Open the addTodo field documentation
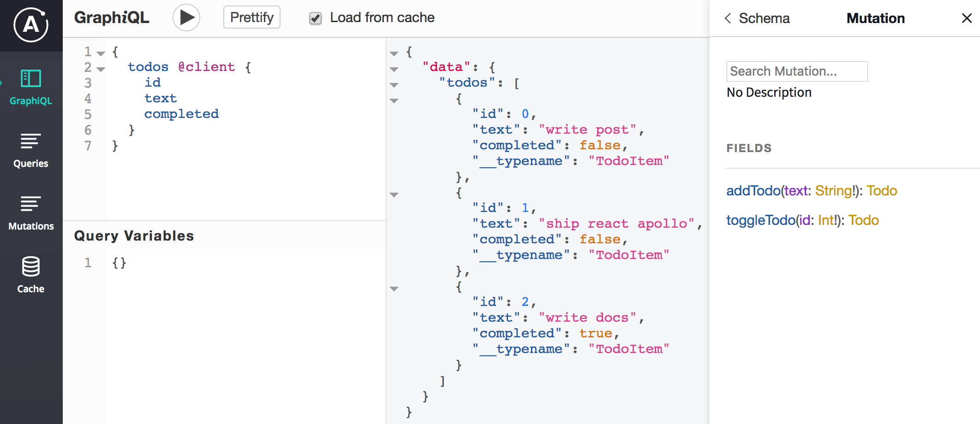The height and width of the screenshot is (424, 980). 753,191
